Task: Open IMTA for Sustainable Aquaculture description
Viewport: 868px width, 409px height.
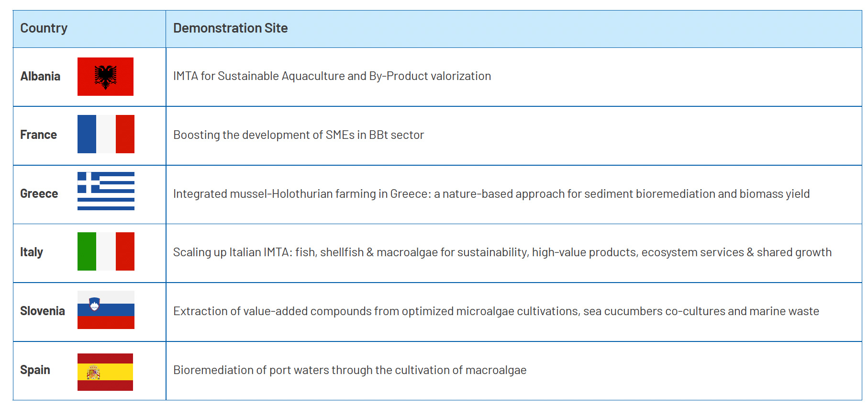Action: [332, 76]
